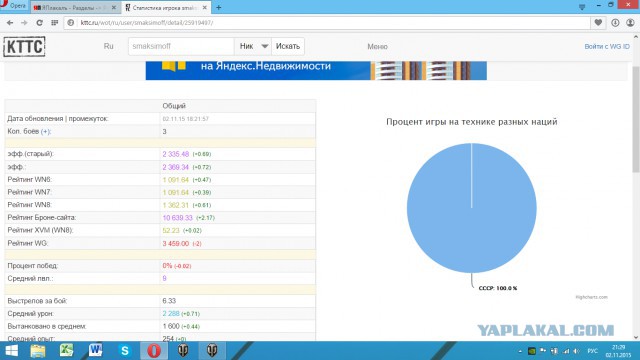Click the KTTC site logo

(x=24, y=47)
